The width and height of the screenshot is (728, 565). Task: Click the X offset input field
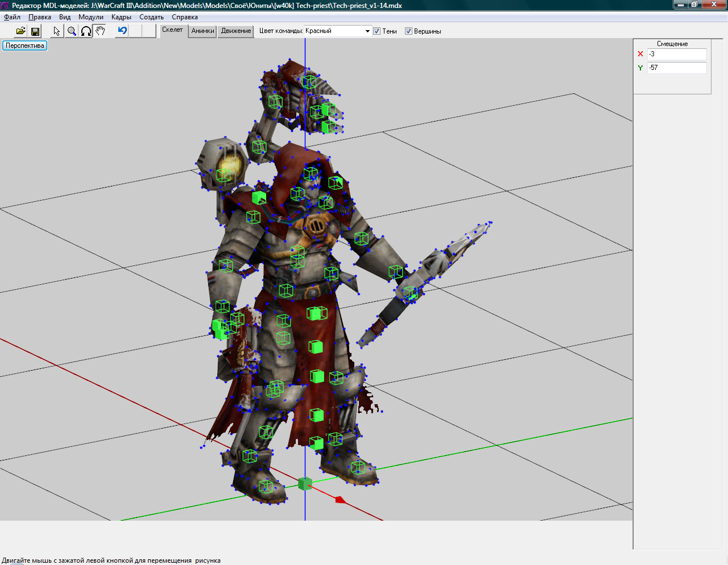tap(677, 54)
